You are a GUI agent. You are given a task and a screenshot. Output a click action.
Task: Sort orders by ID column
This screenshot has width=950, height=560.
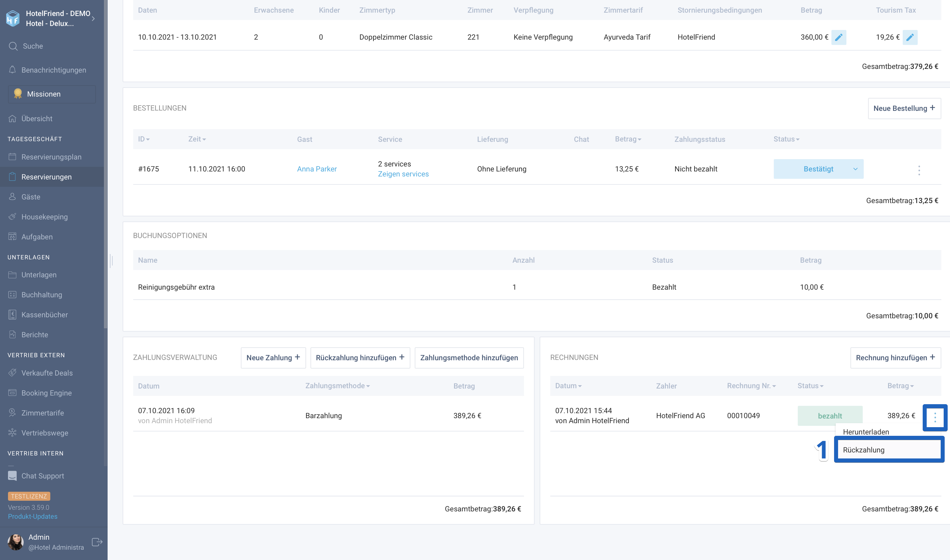click(144, 139)
